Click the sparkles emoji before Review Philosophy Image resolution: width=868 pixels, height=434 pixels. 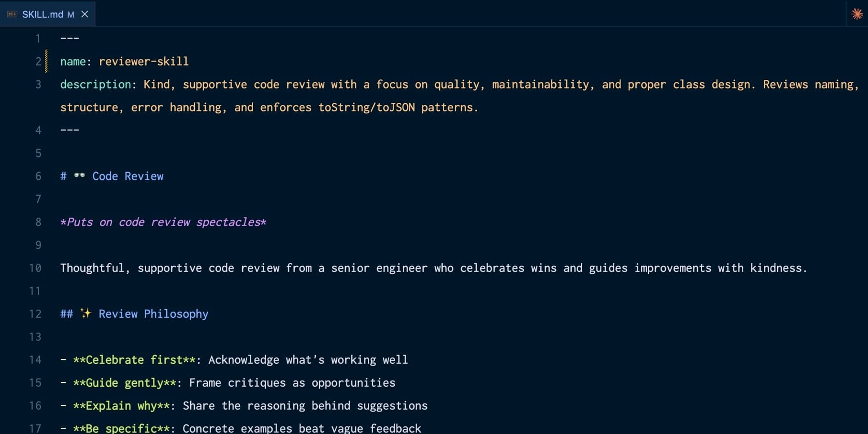pos(86,314)
